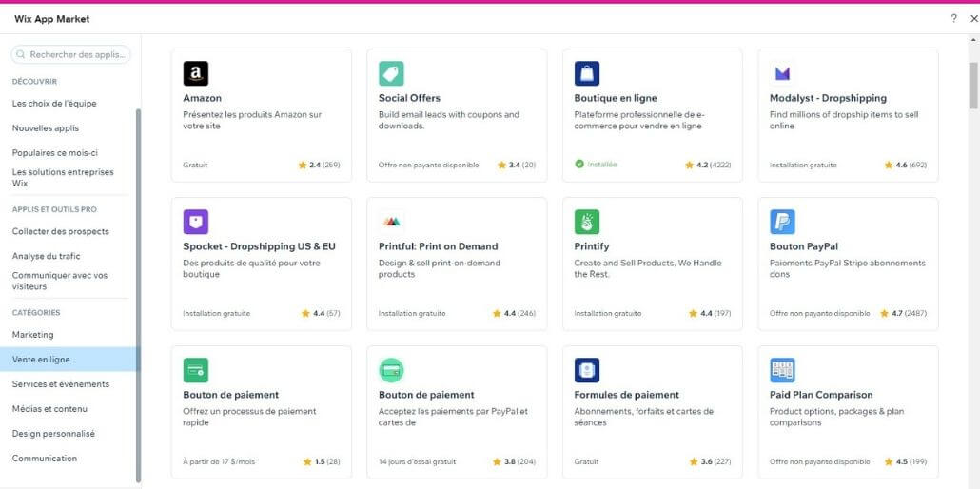
Task: Click 'Présentez les produits Amazon sur votre site' text
Action: click(x=252, y=121)
